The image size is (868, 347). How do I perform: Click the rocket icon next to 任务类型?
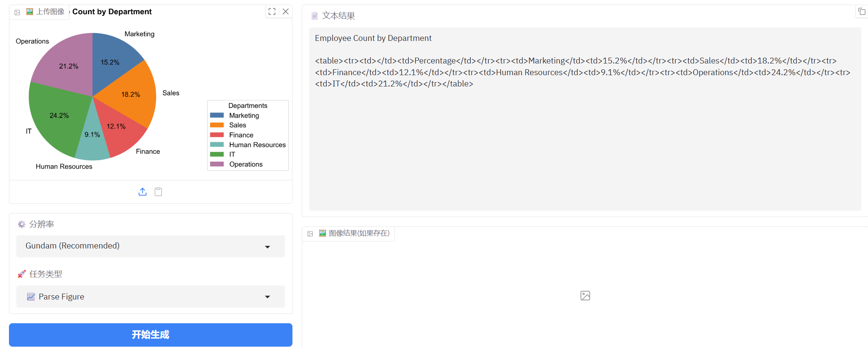[21, 274]
